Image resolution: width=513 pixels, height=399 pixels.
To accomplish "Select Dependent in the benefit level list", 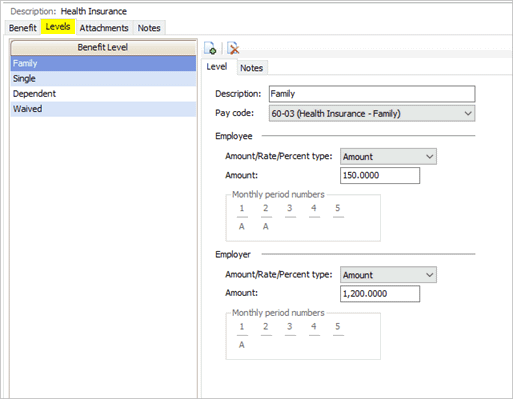I will pyautogui.click(x=103, y=94).
